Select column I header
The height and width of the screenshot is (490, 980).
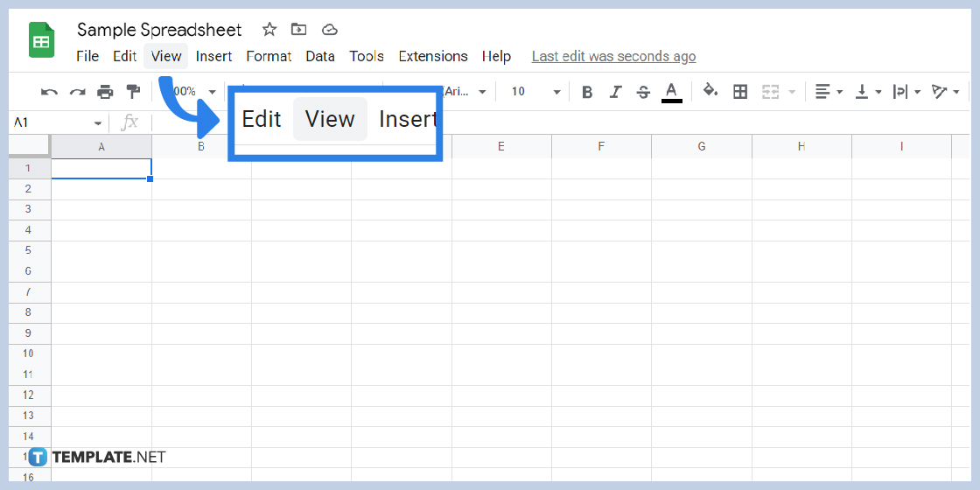coord(901,146)
